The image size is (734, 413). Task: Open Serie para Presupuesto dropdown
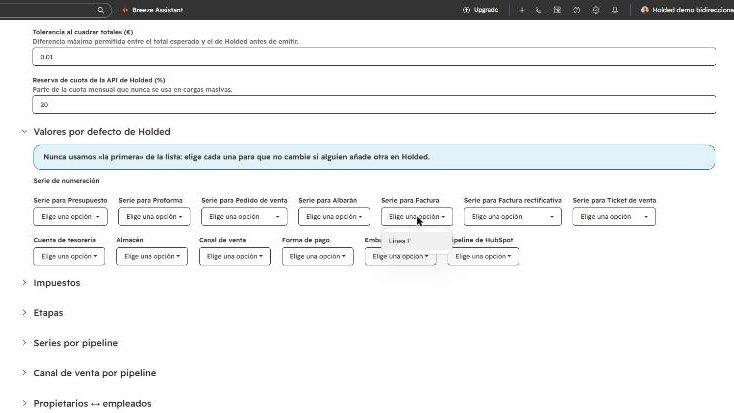70,217
